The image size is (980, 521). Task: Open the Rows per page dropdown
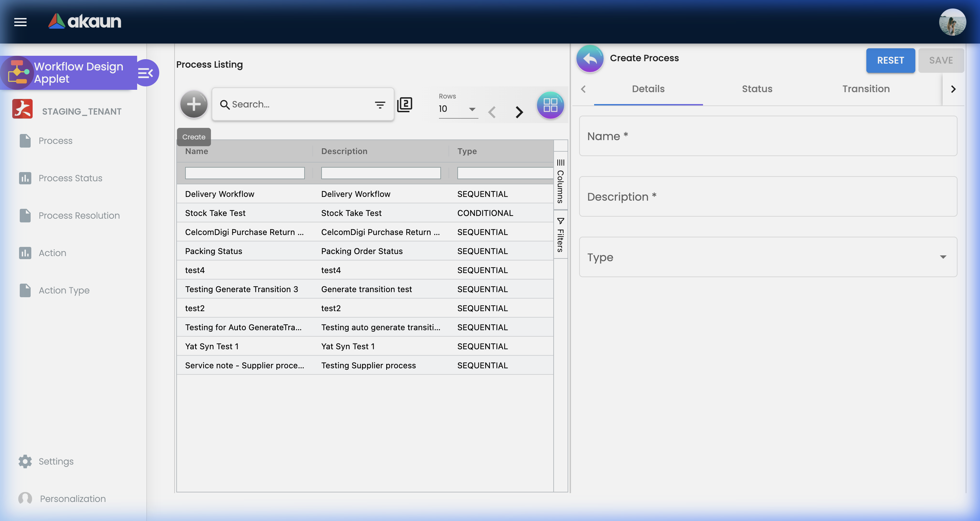458,109
